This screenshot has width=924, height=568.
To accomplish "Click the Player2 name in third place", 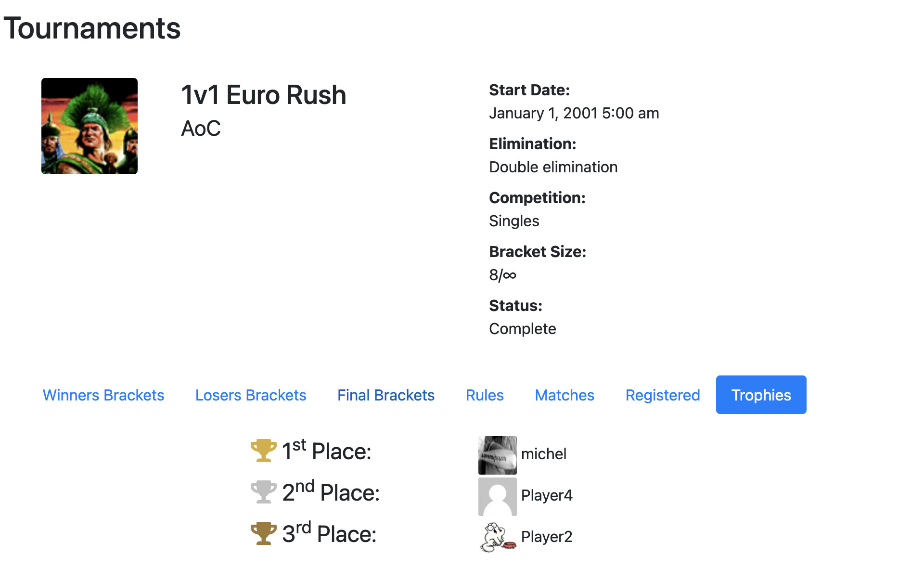I will coord(547,537).
